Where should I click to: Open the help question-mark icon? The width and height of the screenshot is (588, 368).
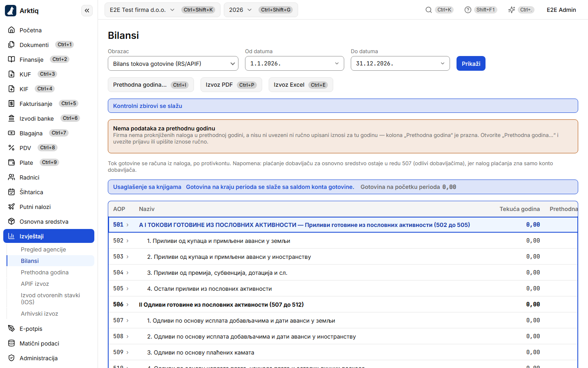coord(468,10)
